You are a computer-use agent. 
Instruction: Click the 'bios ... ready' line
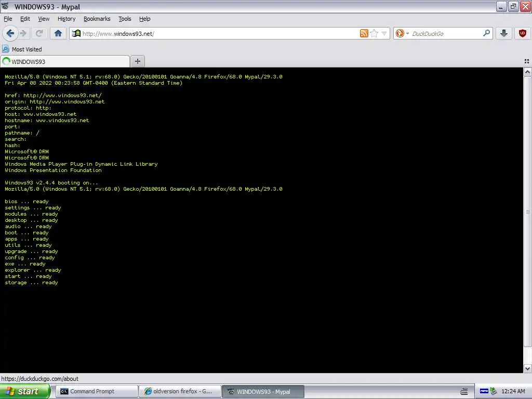click(x=26, y=201)
